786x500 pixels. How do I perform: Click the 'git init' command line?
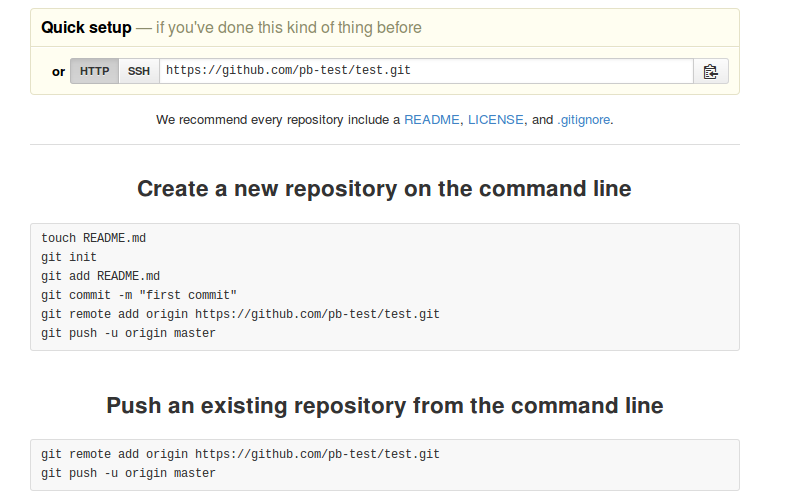click(69, 257)
